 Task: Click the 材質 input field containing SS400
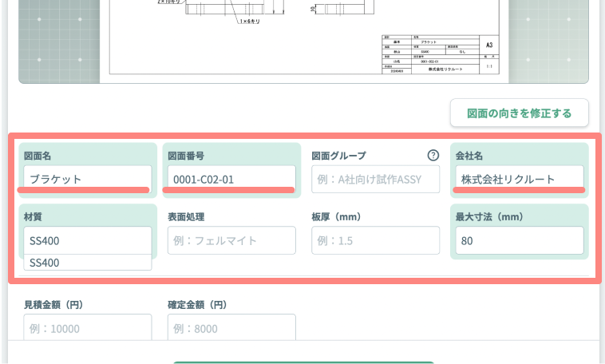[88, 240]
